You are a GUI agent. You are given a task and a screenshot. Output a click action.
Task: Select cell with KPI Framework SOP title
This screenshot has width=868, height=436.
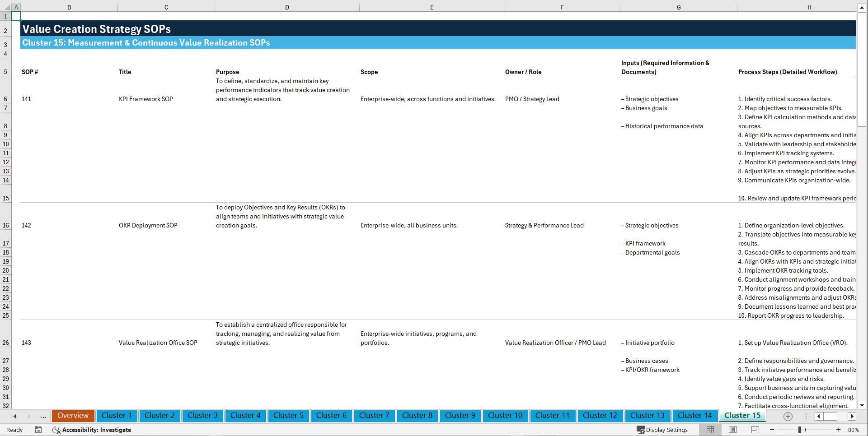[x=145, y=99]
